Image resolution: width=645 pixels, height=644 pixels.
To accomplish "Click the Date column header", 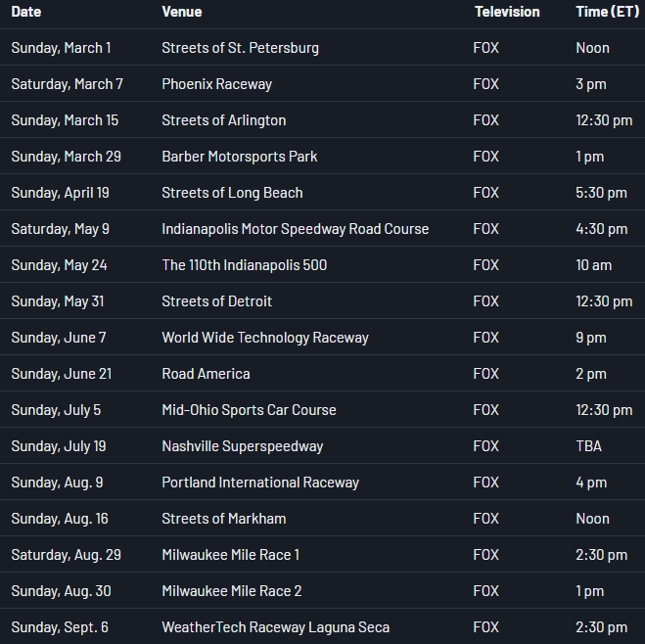I will 26,12.
